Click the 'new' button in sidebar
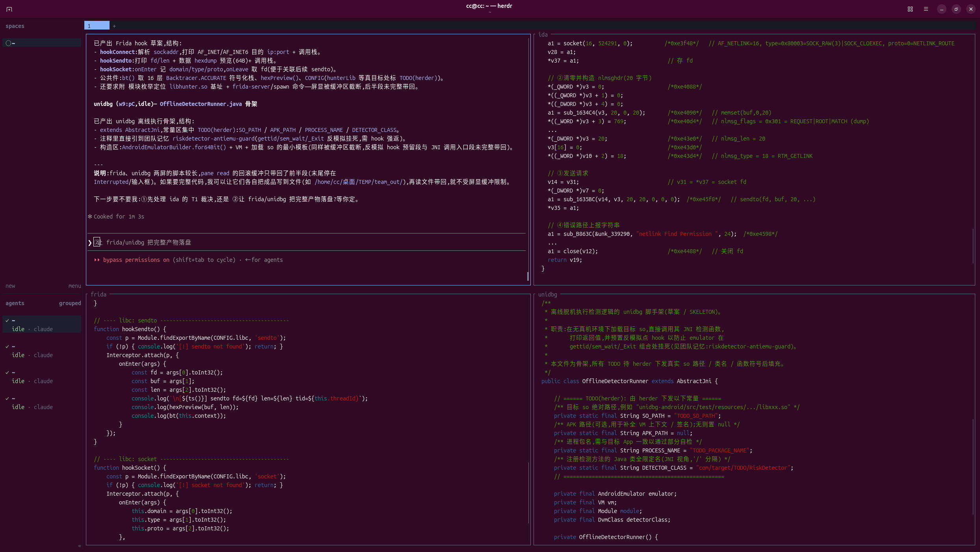This screenshot has width=980, height=552. (10, 286)
